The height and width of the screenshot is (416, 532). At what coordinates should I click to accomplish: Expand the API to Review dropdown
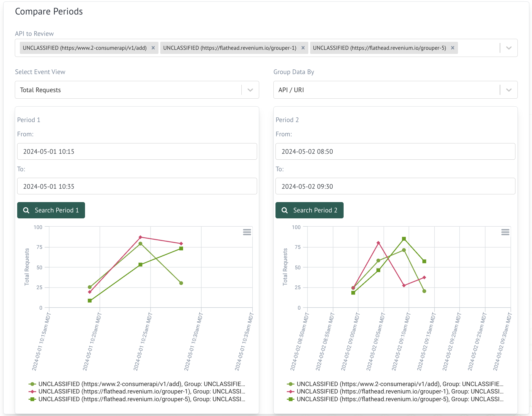pos(509,48)
